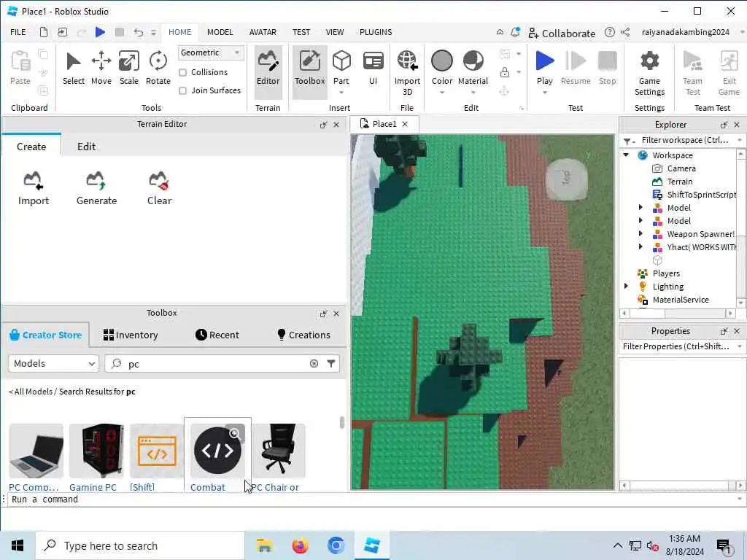Close the Place1 document tab
747x560 pixels.
pos(405,124)
